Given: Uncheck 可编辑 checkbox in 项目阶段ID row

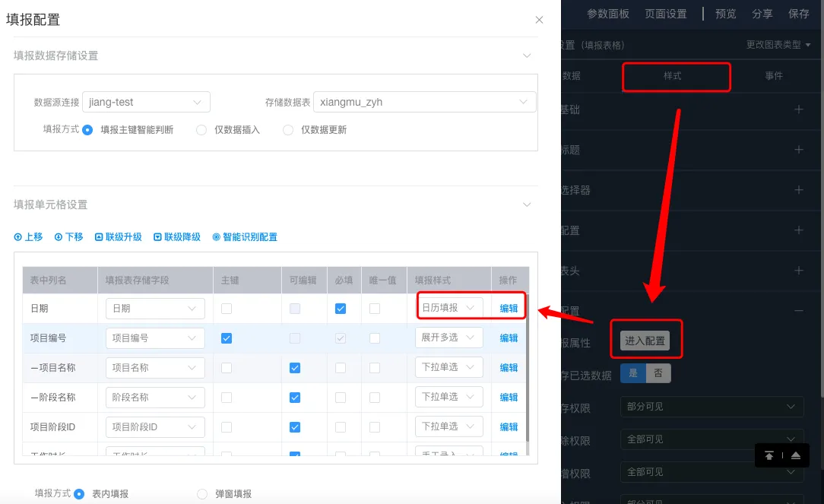Looking at the screenshot, I should 295,427.
